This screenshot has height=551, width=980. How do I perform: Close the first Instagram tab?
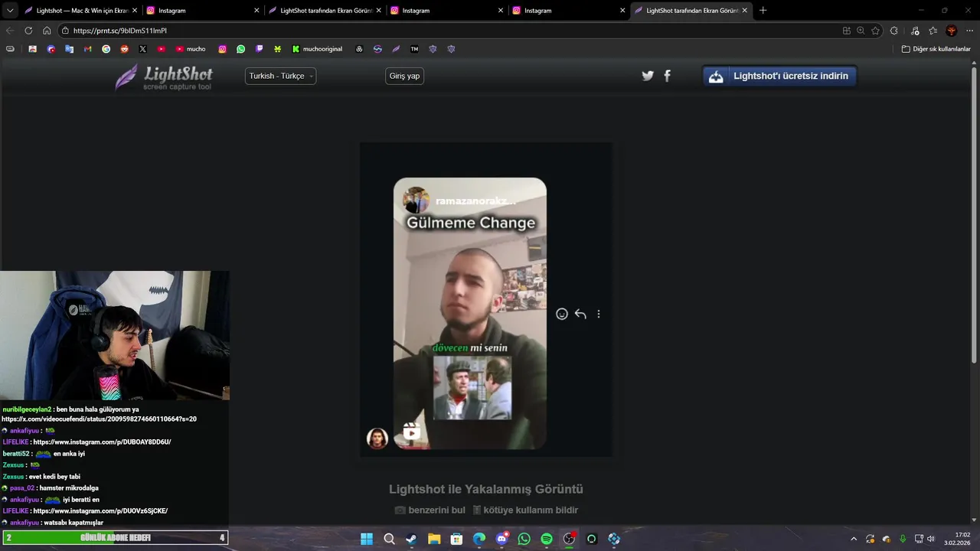pyautogui.click(x=256, y=11)
